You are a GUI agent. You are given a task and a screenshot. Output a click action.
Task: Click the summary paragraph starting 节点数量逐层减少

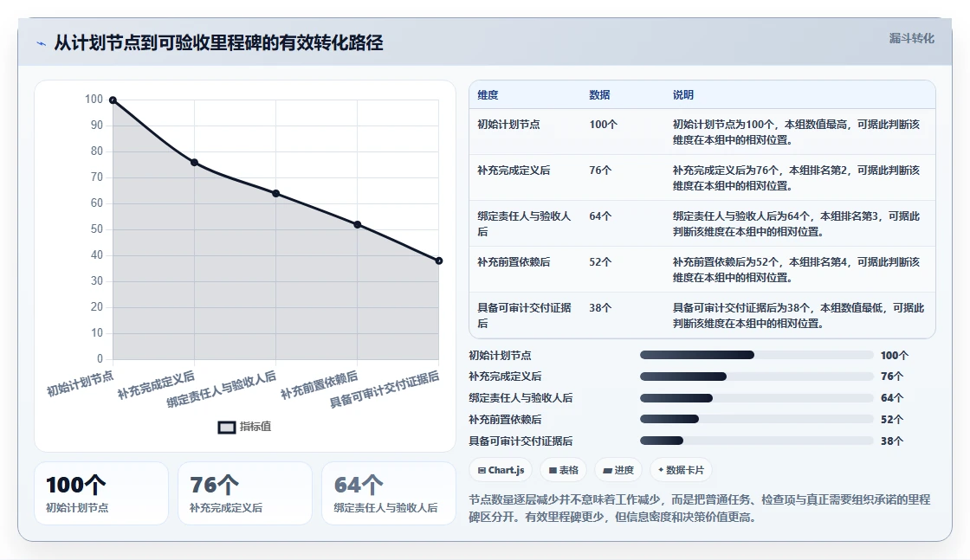700,508
